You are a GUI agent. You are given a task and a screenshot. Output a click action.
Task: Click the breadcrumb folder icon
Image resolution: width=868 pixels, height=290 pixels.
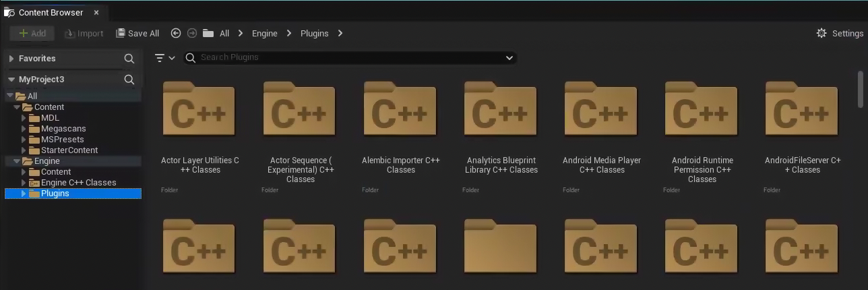(208, 33)
